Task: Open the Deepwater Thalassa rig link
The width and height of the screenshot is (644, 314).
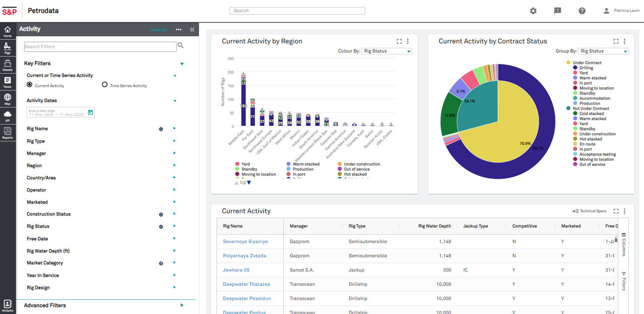Action: 246,284
